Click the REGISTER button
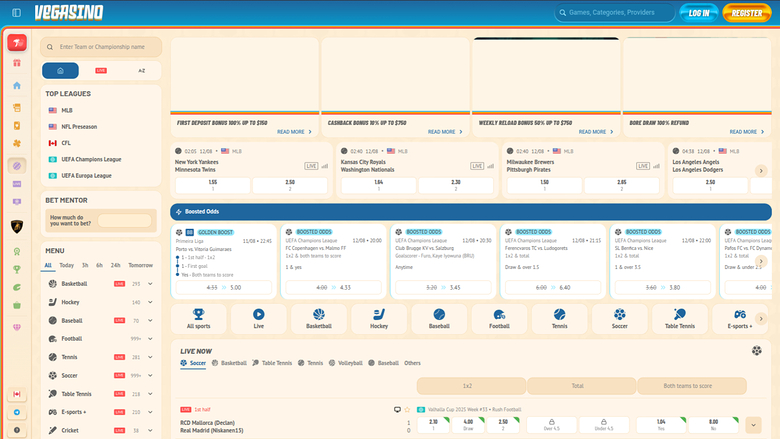 (x=746, y=13)
